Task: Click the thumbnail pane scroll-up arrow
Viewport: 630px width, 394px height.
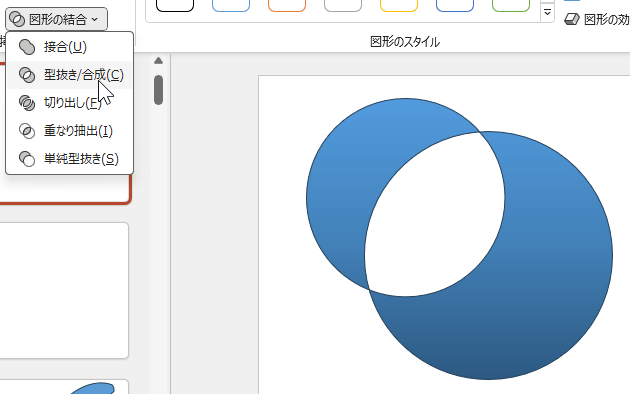Action: click(158, 61)
